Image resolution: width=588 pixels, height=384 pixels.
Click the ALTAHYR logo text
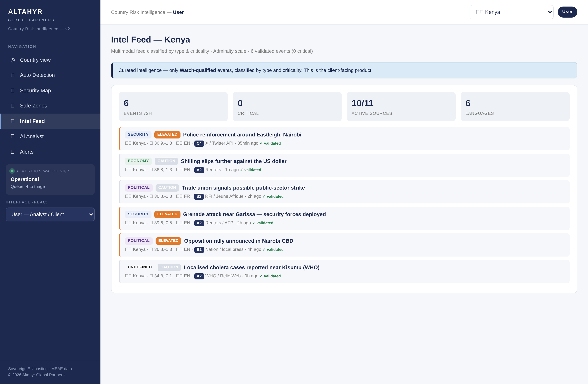pos(25,12)
